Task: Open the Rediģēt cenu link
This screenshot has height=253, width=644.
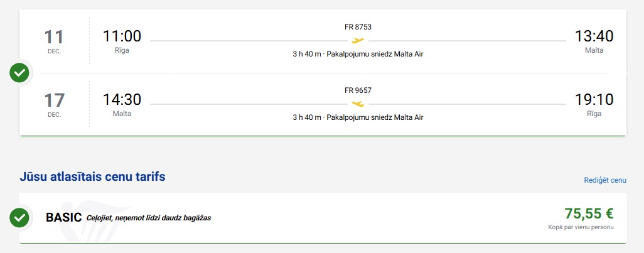Action: [605, 180]
